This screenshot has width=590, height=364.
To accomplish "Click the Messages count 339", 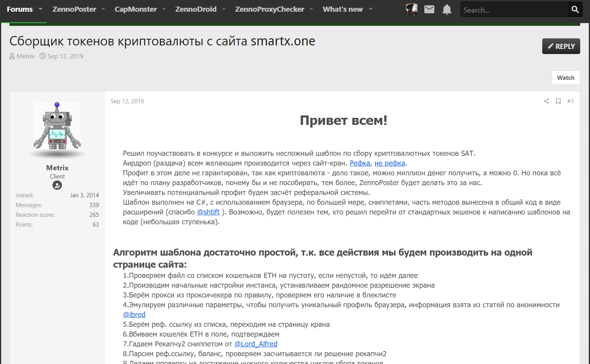I will click(x=94, y=205).
